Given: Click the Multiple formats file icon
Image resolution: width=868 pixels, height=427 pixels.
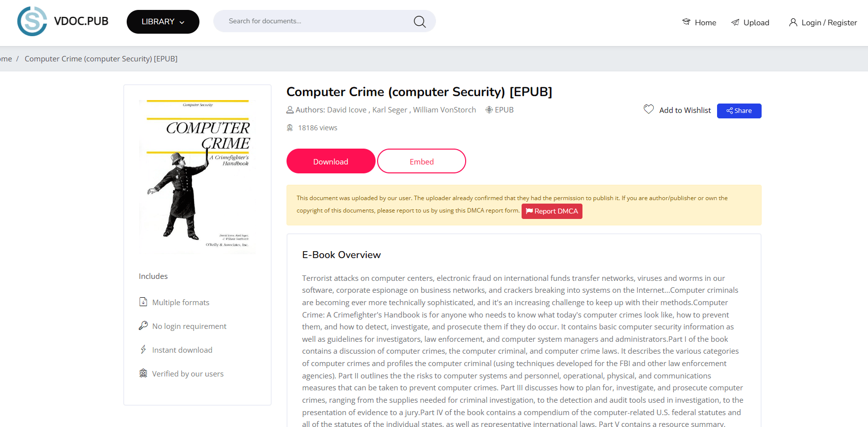Looking at the screenshot, I should (143, 302).
